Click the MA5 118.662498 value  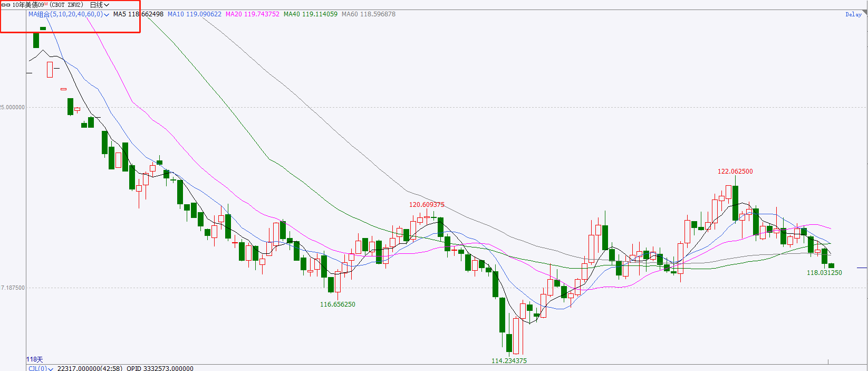point(138,14)
